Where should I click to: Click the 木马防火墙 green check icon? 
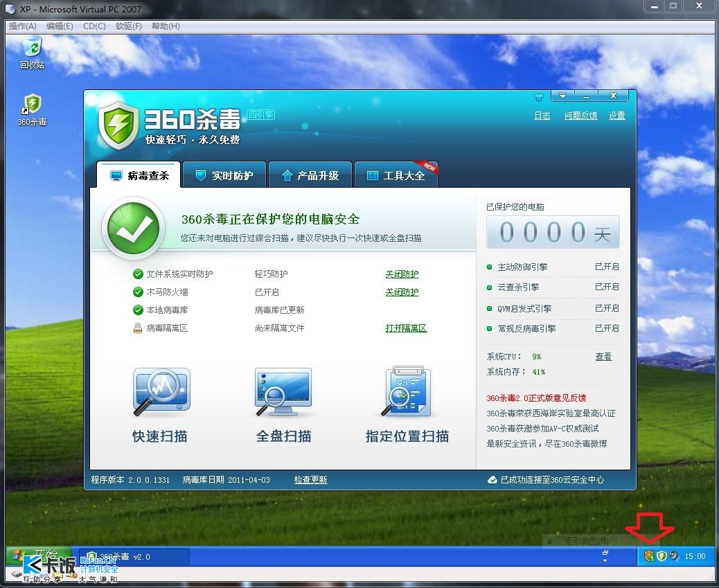point(138,292)
